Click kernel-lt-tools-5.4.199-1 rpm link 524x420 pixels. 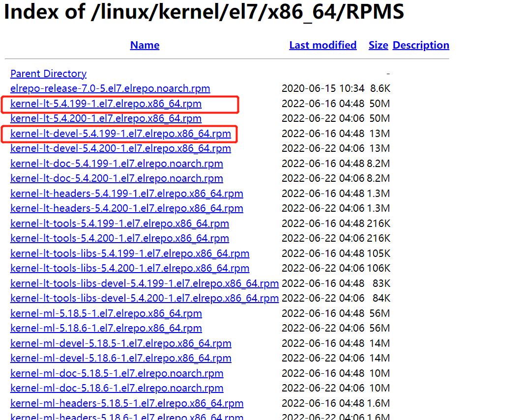pyautogui.click(x=119, y=224)
